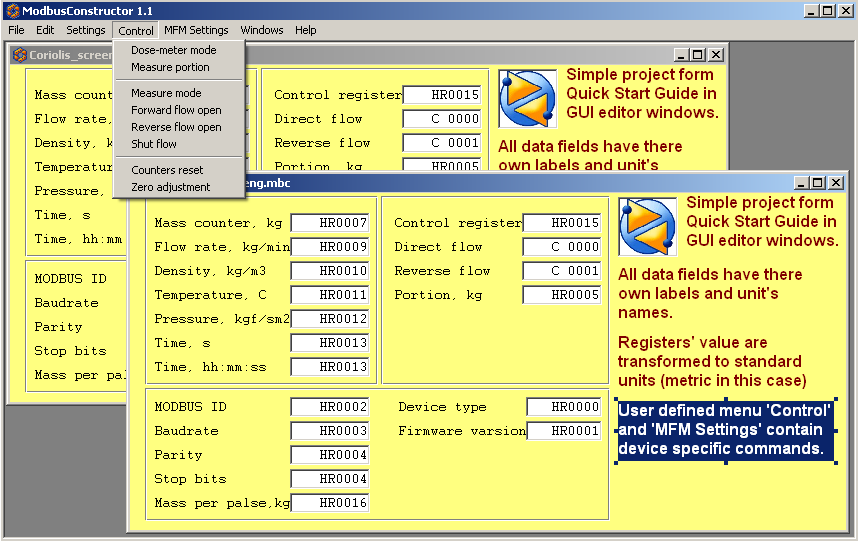858x541 pixels.
Task: Click 'Registers' value are transformed' text
Action: [x=712, y=361]
